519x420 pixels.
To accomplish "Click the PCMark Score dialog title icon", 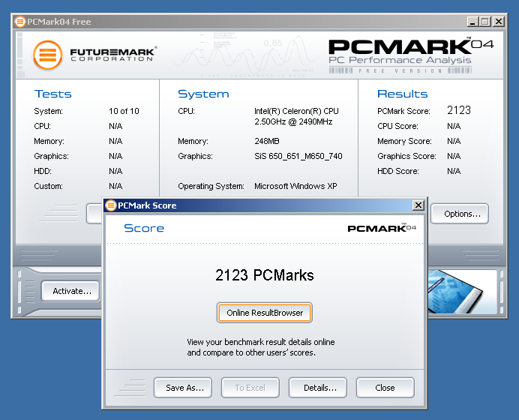I will click(x=111, y=205).
